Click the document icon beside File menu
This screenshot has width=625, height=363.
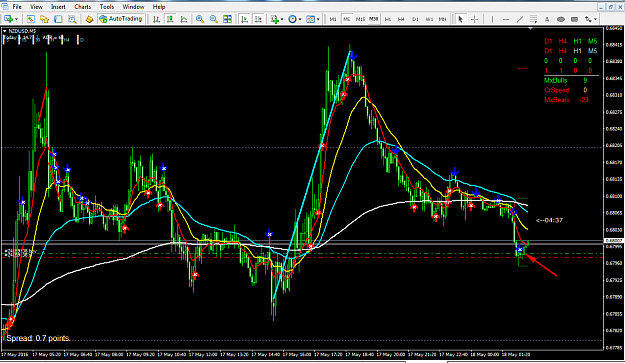click(5, 6)
